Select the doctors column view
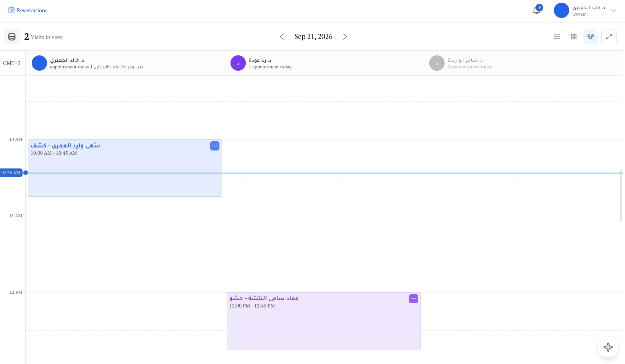The width and height of the screenshot is (625, 364). point(591,37)
